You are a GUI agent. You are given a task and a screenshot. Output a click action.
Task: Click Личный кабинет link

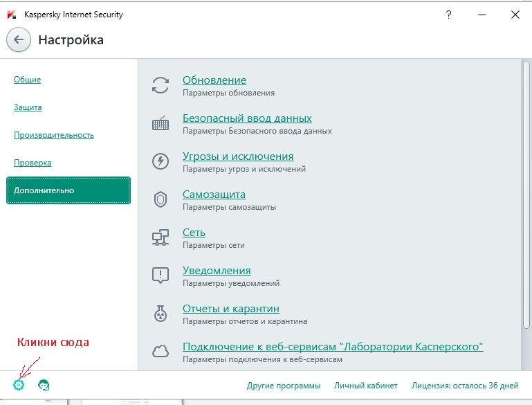pyautogui.click(x=366, y=386)
